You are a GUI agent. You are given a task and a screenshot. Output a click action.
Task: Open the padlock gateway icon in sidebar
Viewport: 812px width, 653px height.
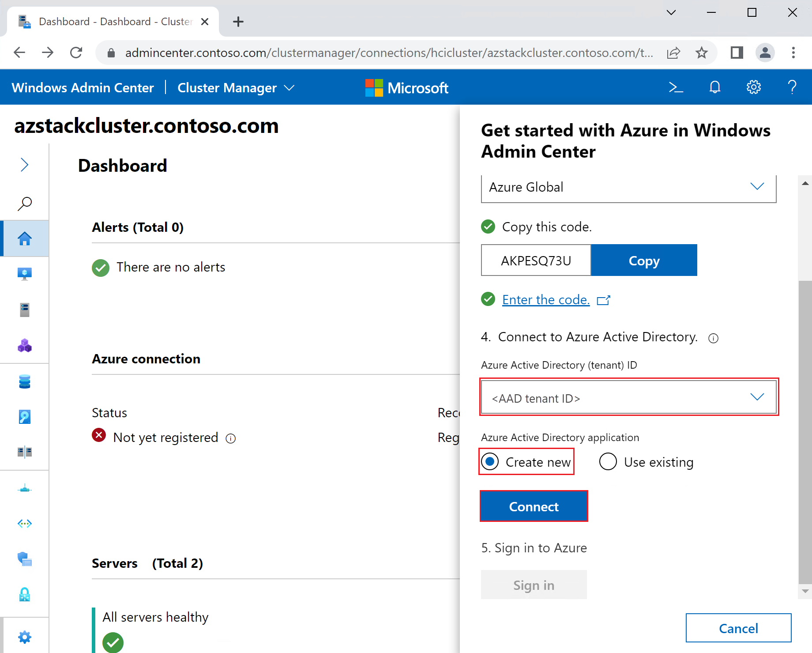(24, 595)
